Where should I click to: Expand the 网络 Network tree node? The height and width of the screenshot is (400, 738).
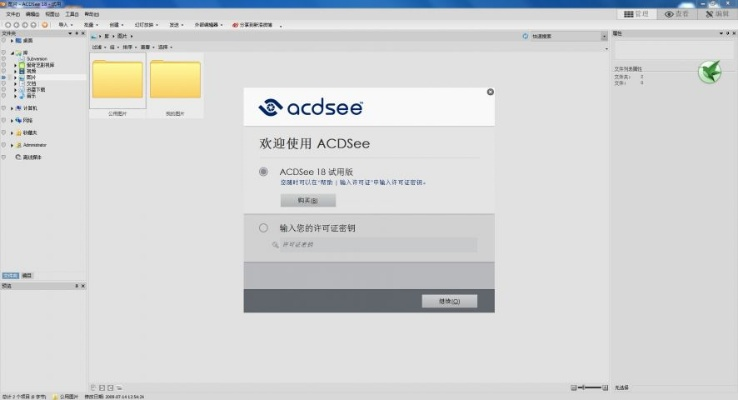click(x=12, y=121)
